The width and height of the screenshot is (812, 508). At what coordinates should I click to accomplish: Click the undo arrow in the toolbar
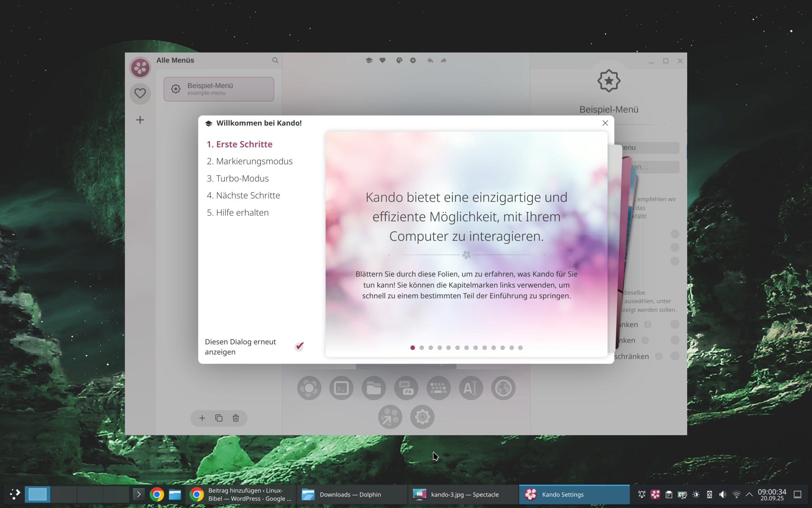(430, 60)
